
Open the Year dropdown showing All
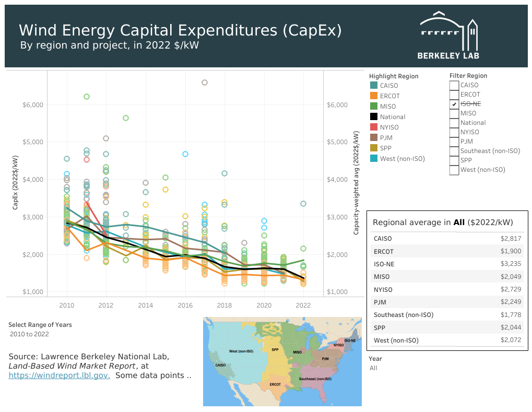[374, 368]
